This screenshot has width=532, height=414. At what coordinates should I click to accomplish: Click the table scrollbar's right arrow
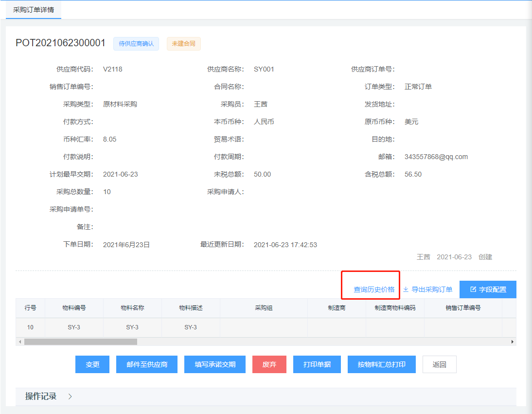(x=512, y=342)
